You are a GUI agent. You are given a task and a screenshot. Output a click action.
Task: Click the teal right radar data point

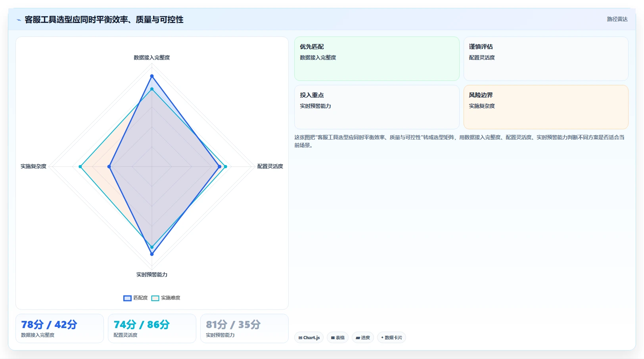[226, 167]
